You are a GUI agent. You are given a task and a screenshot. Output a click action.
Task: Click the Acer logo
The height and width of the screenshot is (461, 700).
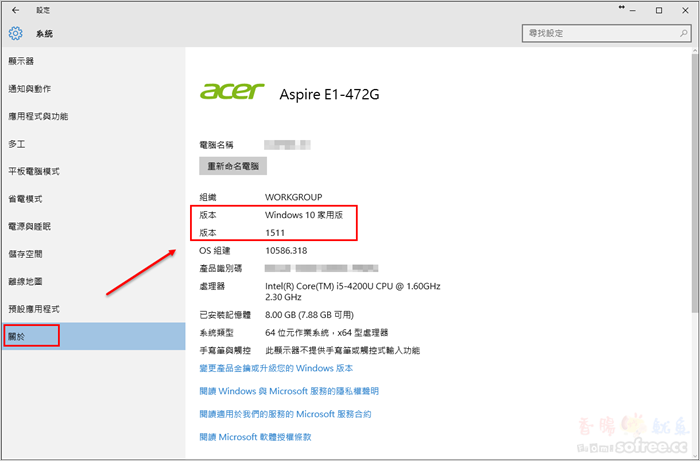[x=232, y=91]
